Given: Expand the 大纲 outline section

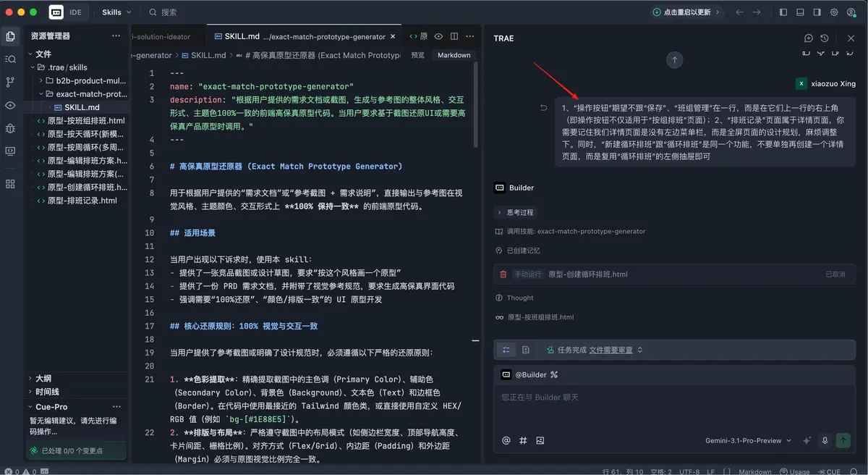Looking at the screenshot, I should click(43, 378).
